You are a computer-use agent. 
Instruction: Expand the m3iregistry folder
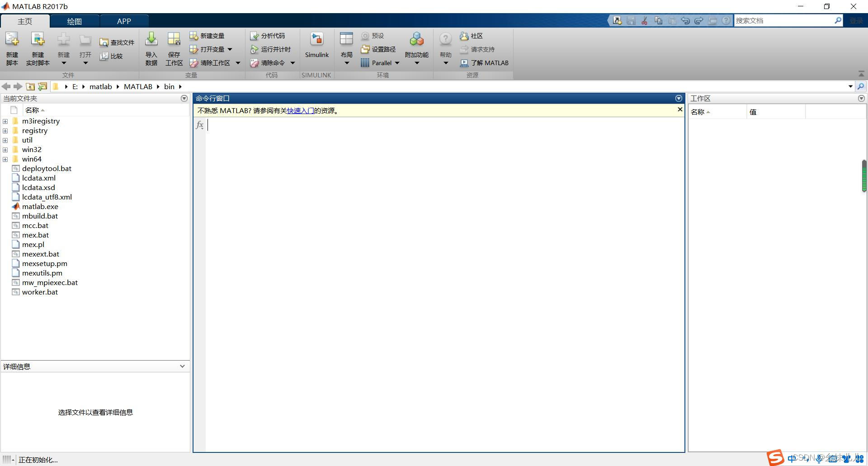(x=5, y=121)
